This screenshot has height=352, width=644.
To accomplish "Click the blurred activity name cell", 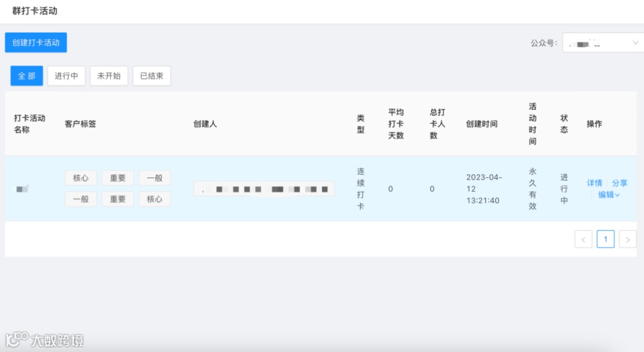I will pos(23,189).
